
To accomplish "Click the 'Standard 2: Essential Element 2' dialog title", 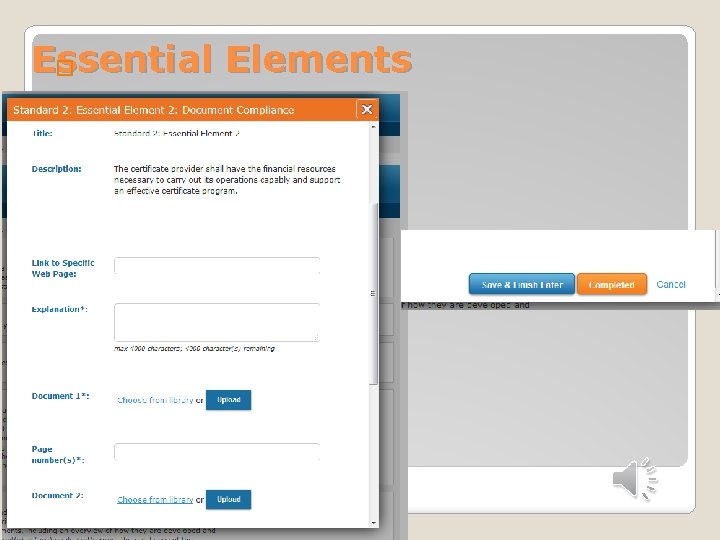I will pyautogui.click(x=153, y=110).
